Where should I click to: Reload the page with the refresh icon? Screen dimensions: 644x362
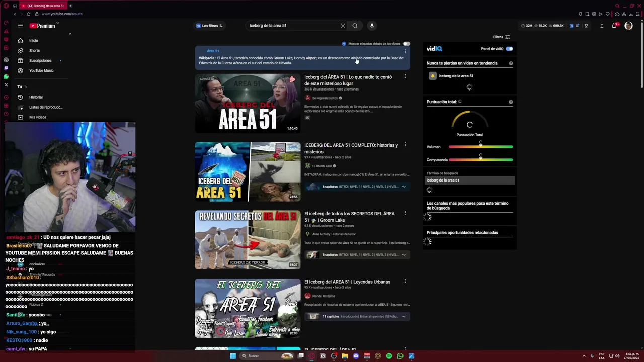[x=28, y=14]
